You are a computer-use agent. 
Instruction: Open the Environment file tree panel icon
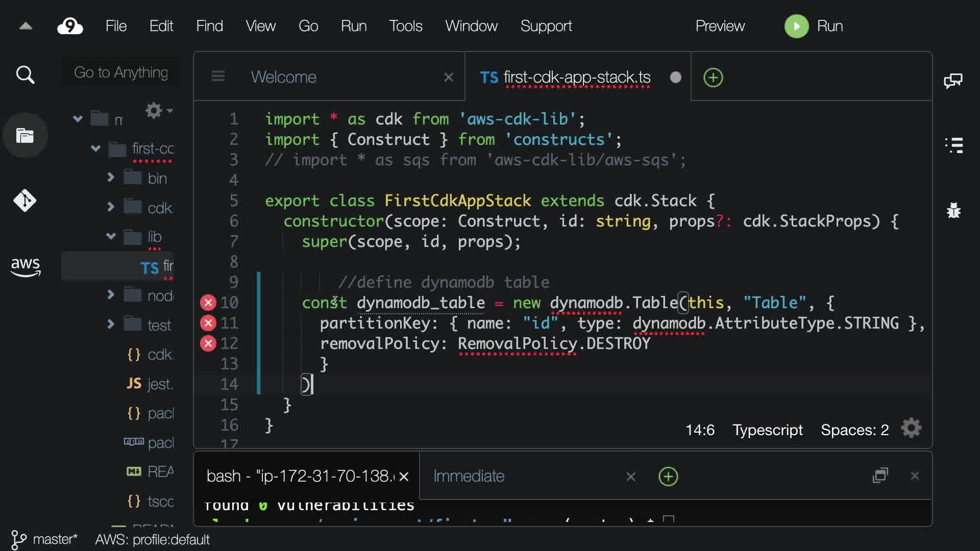pos(25,136)
